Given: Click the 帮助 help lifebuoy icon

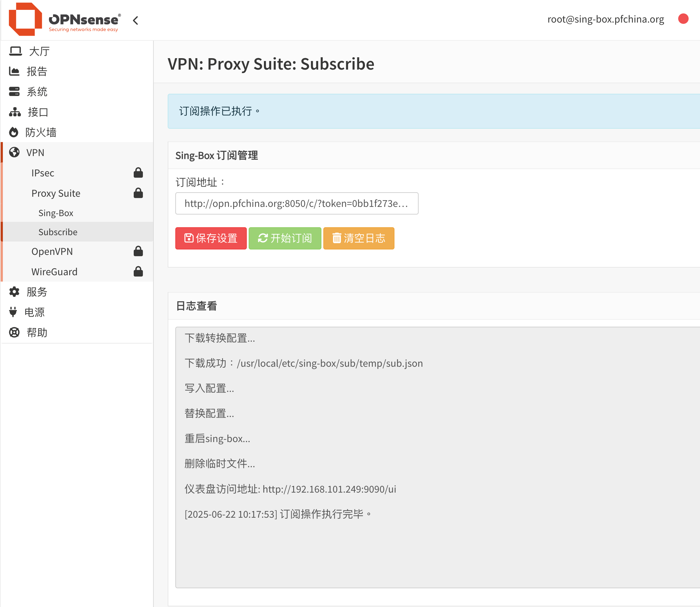Looking at the screenshot, I should tap(14, 332).
